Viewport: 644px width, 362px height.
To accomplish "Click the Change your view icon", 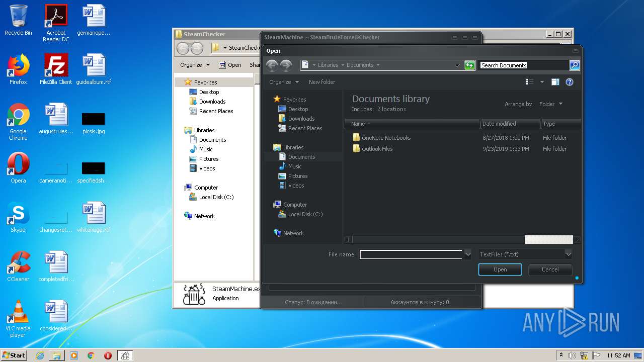I will [530, 82].
